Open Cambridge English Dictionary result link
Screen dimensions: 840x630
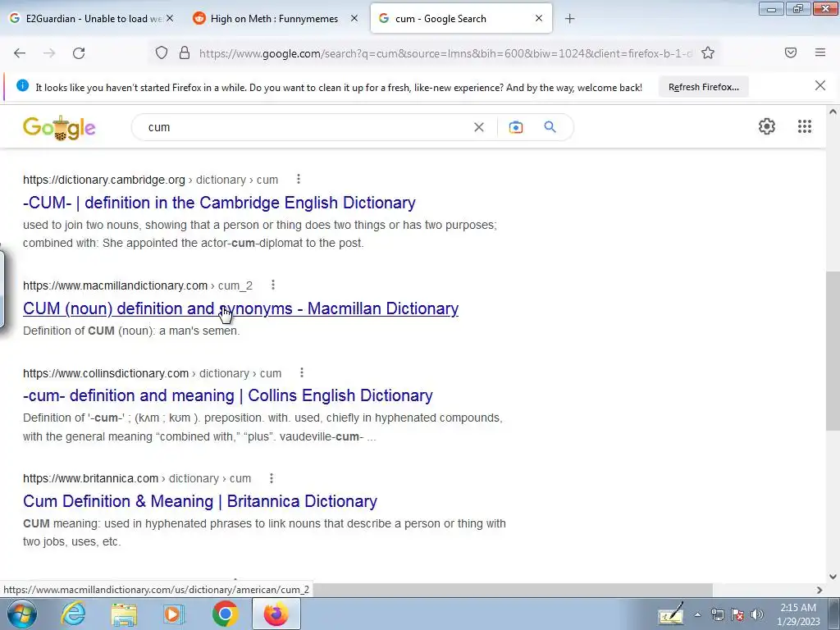tap(219, 203)
